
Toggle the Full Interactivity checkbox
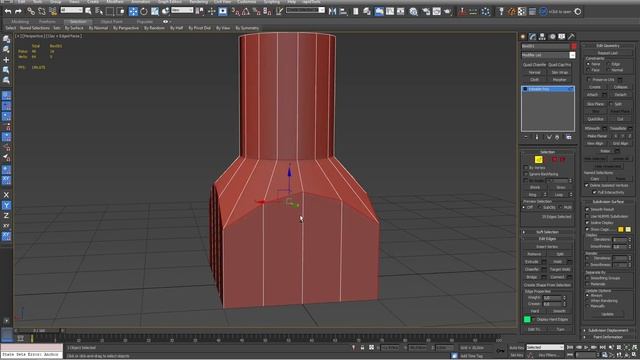pos(594,192)
